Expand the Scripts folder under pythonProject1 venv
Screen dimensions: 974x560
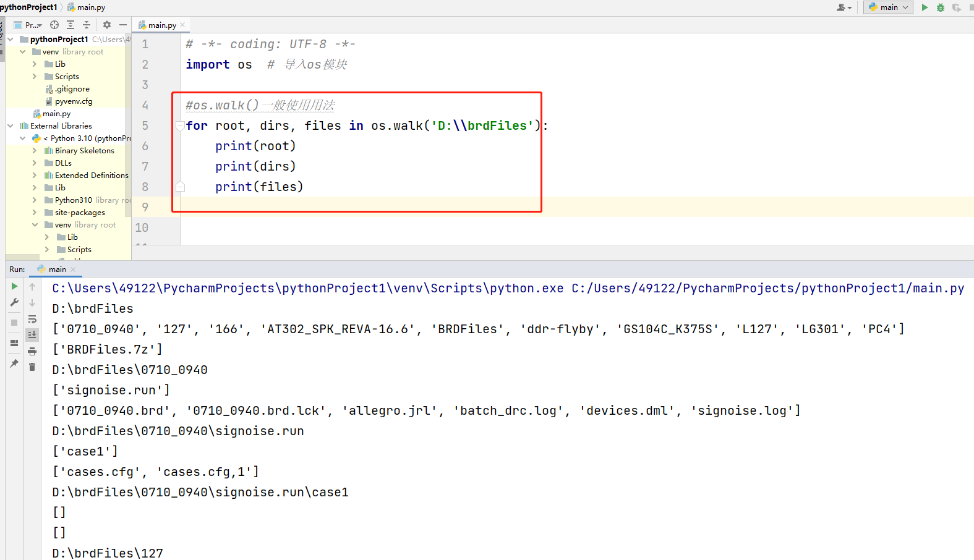[x=35, y=76]
